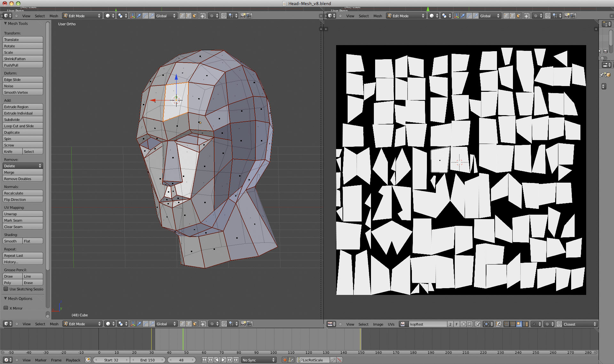Toggle the pin image icon in the UV editor
Screen dimensions: 614x364
(x=478, y=324)
